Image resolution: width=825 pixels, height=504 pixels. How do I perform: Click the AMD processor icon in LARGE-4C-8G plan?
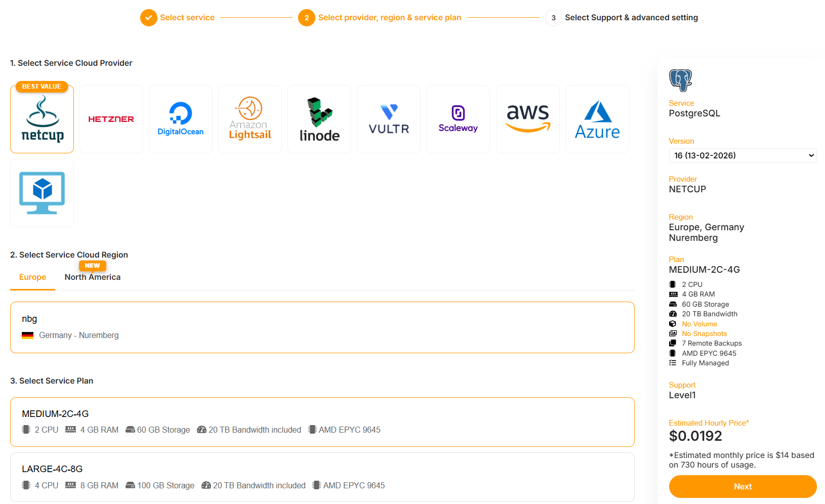point(316,485)
